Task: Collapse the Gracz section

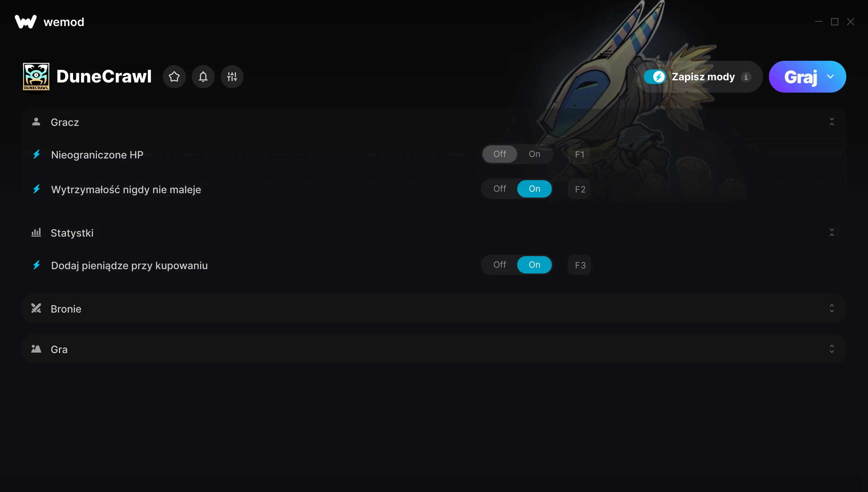Action: (x=832, y=122)
